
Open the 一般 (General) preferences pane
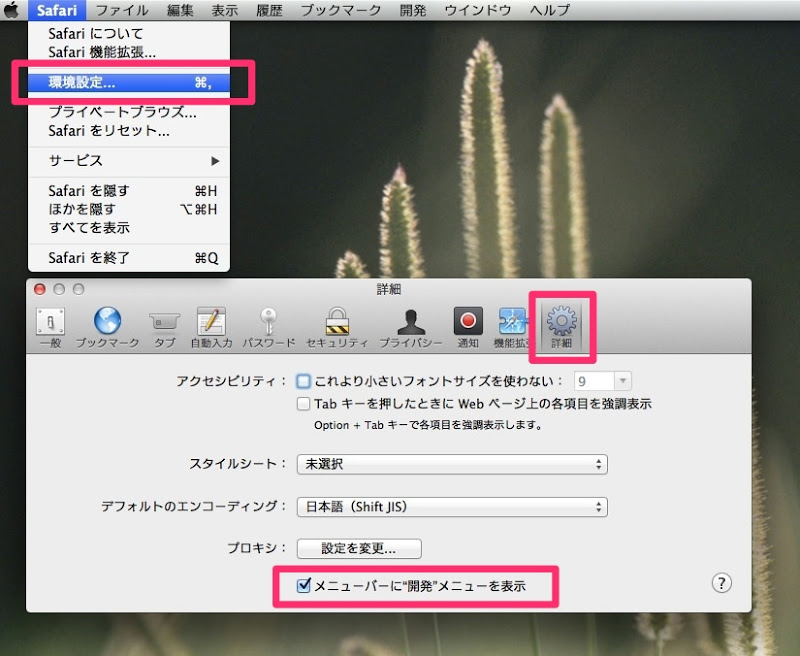tap(50, 327)
